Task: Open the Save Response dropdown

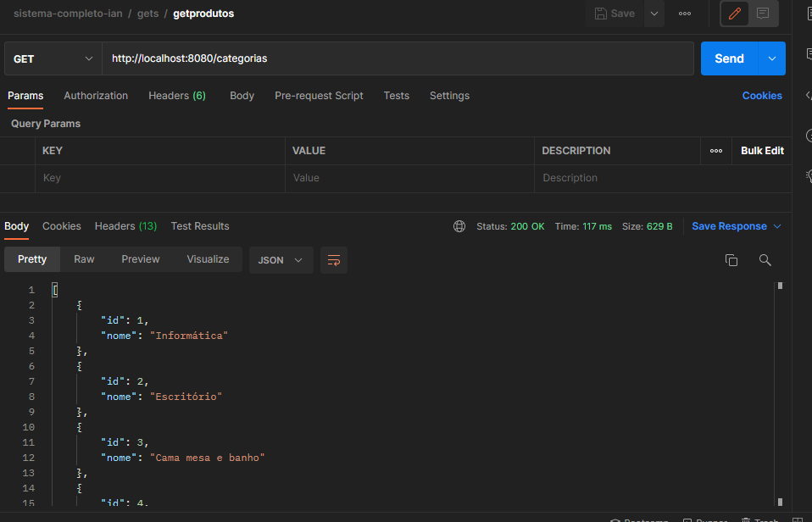Action: [x=734, y=226]
